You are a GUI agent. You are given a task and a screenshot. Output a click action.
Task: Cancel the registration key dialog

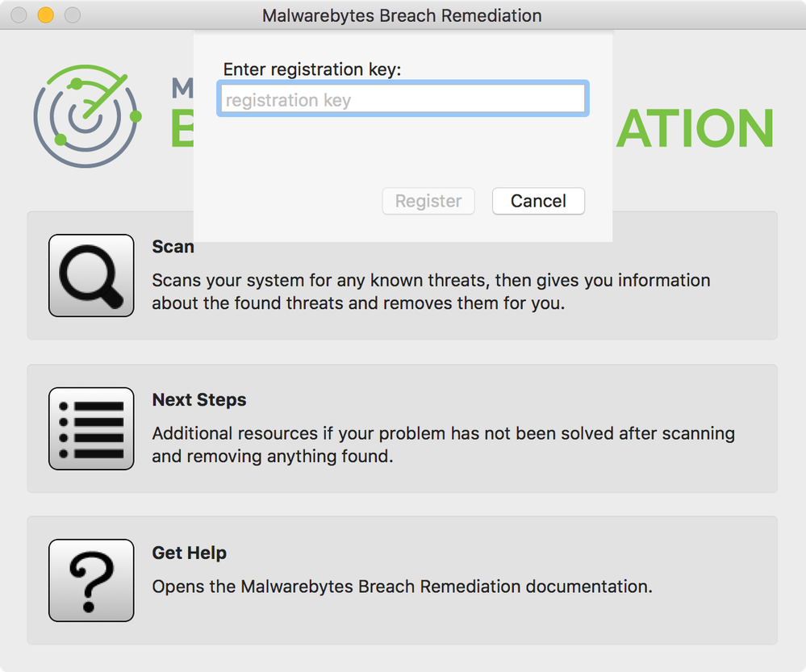pos(538,201)
